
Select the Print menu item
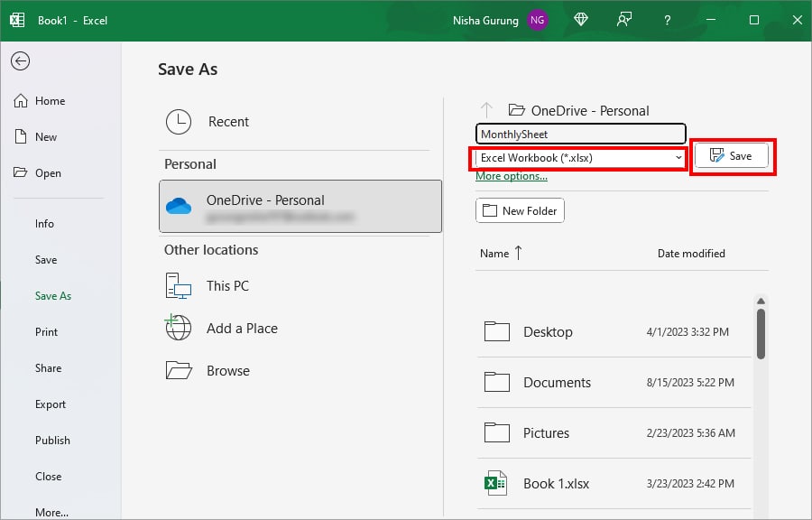coord(46,331)
